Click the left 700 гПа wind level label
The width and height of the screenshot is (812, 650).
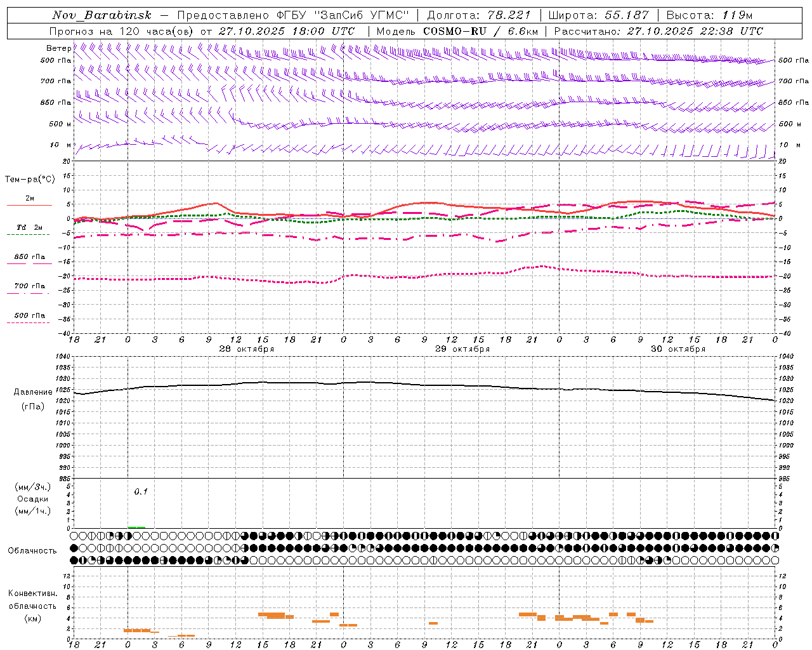[x=56, y=81]
